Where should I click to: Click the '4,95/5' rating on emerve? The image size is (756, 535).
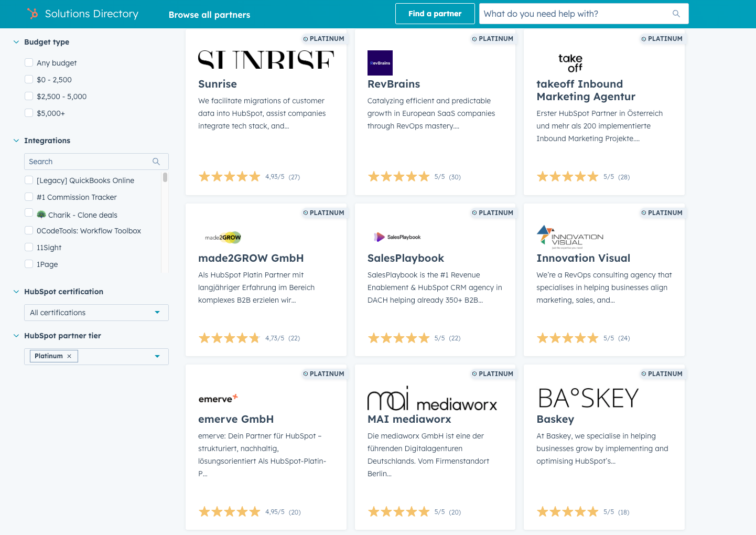275,512
